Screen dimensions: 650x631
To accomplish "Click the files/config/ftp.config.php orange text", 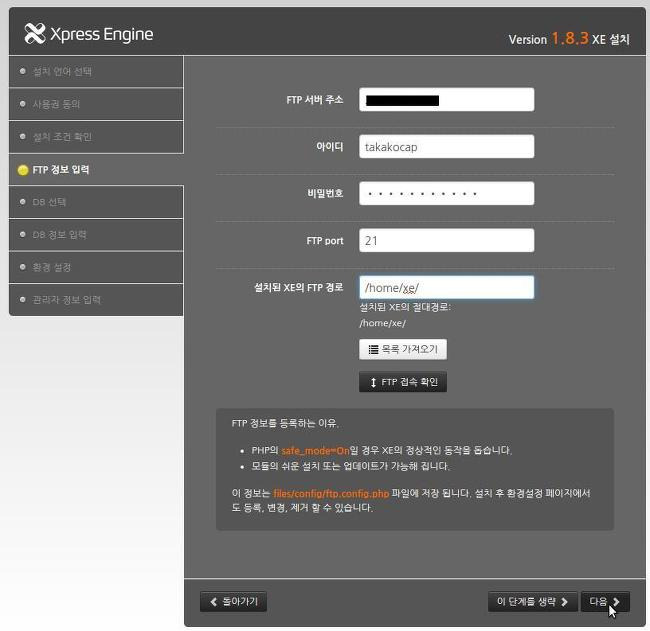I will click(331, 493).
